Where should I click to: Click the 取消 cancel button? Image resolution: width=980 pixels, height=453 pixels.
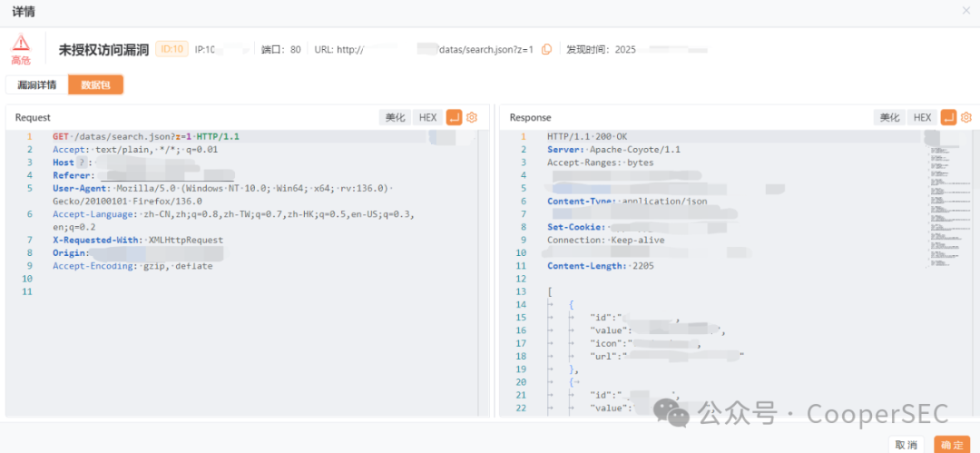(x=906, y=445)
